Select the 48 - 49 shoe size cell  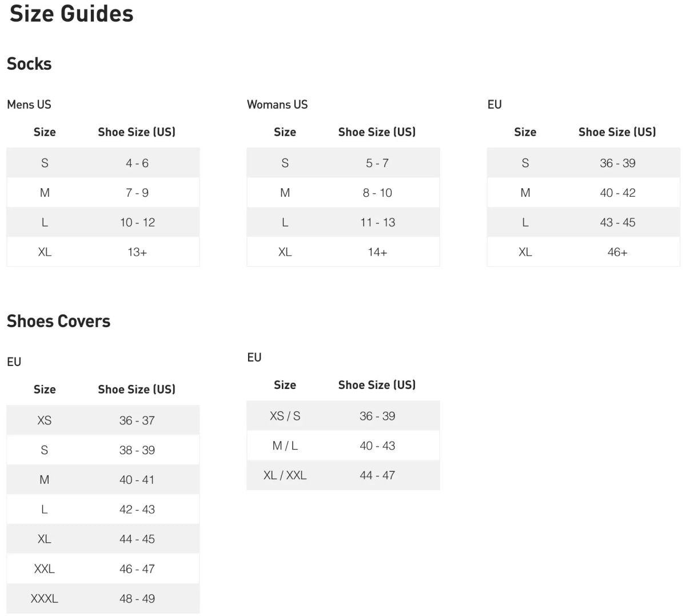tap(137, 599)
